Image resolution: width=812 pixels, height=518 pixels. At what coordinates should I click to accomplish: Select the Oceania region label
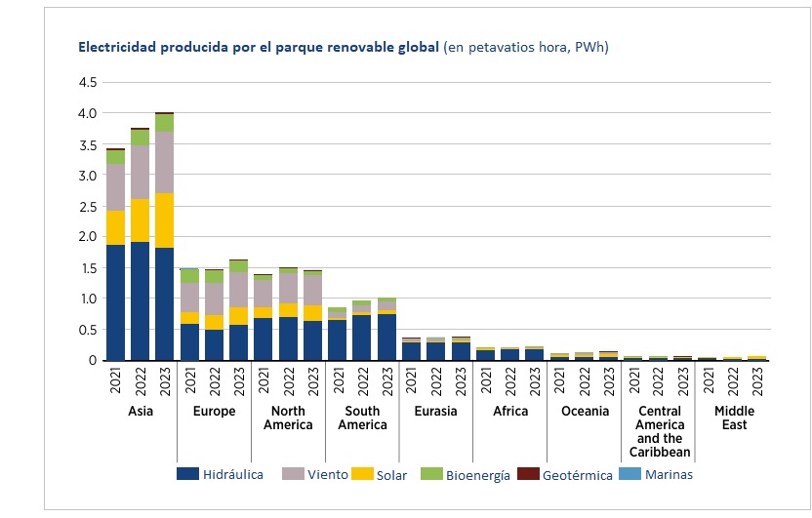pos(585,411)
